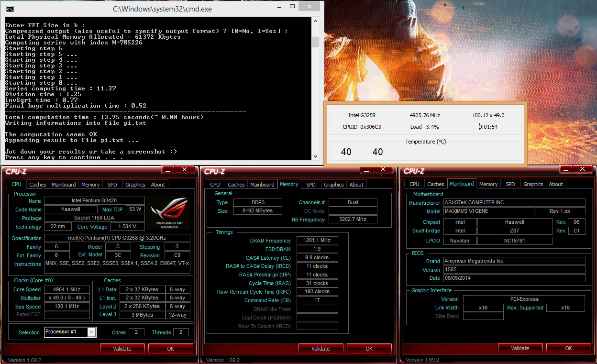
Task: Select the CPU tab in left CPU-Z window
Action: pos(16,184)
